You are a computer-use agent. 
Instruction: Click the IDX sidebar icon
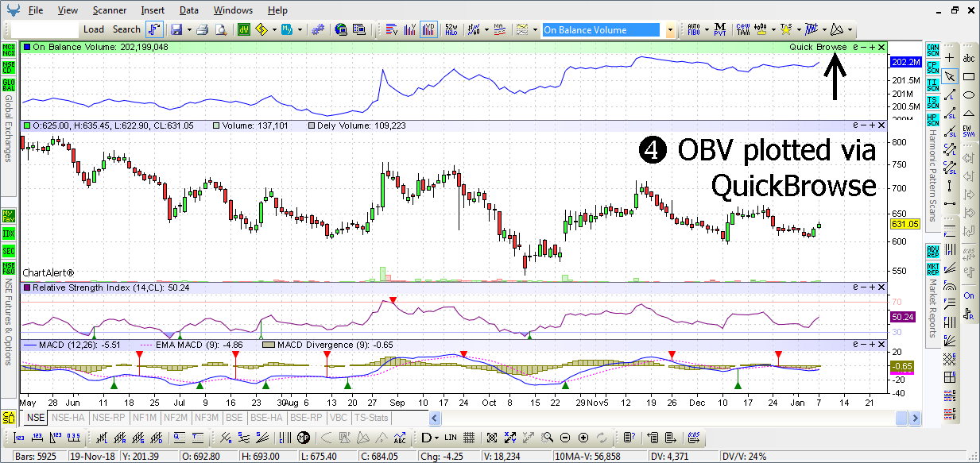pos(9,233)
